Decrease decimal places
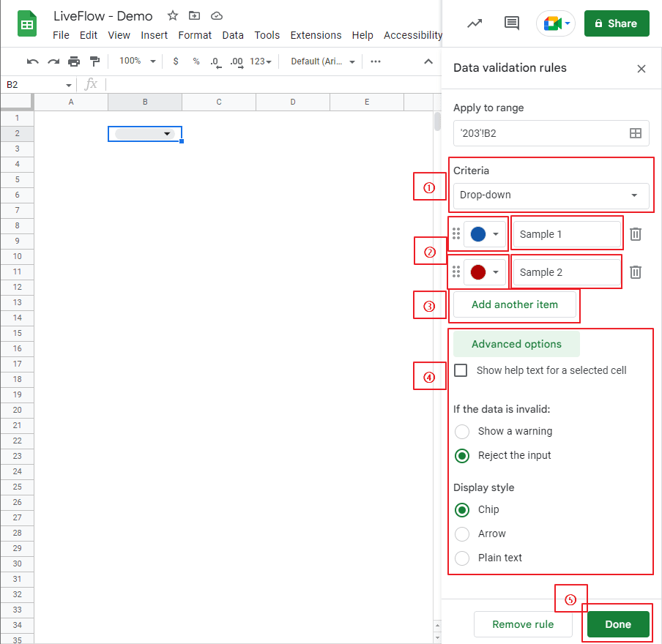Image resolution: width=662 pixels, height=644 pixels. coord(216,62)
